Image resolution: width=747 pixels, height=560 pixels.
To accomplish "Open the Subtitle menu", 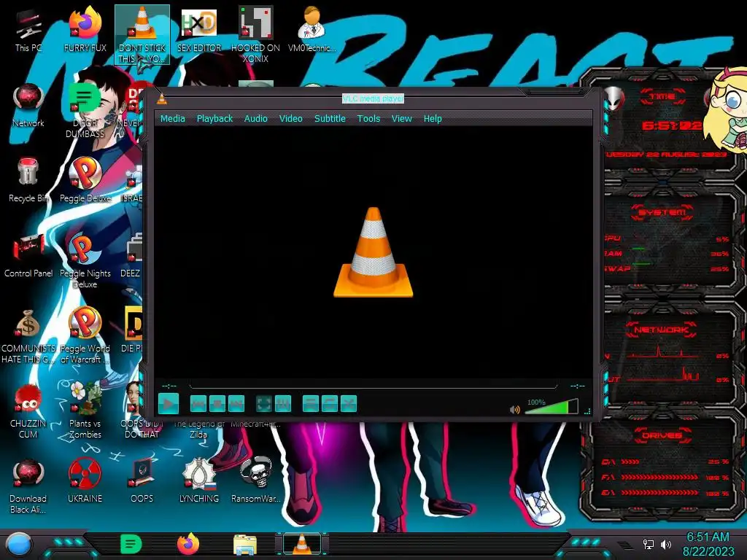I will tap(330, 119).
